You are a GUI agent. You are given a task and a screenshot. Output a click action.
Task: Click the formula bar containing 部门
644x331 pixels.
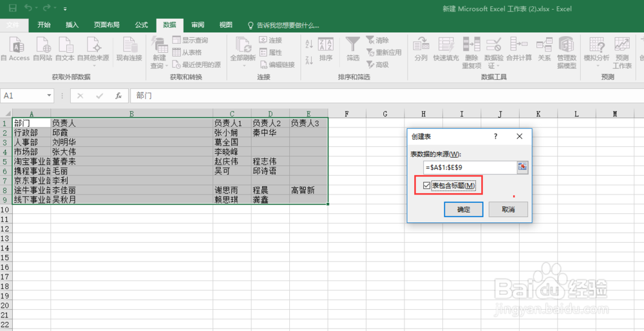click(x=386, y=96)
